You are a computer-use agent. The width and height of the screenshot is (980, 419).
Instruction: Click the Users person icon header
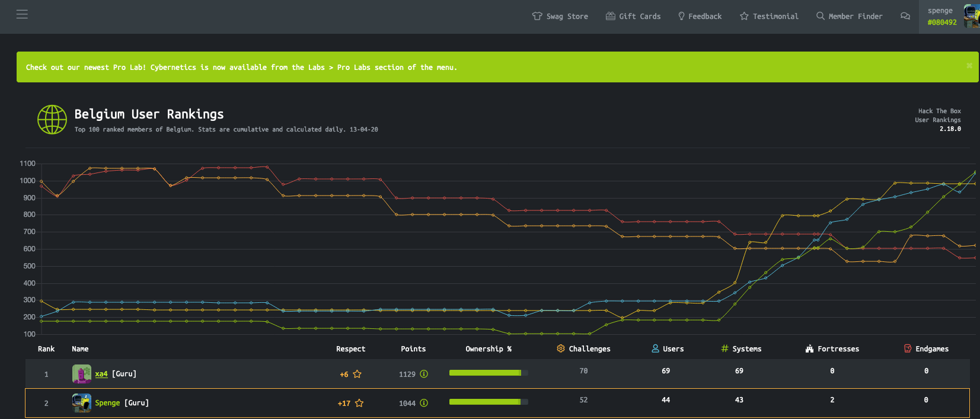pos(655,348)
